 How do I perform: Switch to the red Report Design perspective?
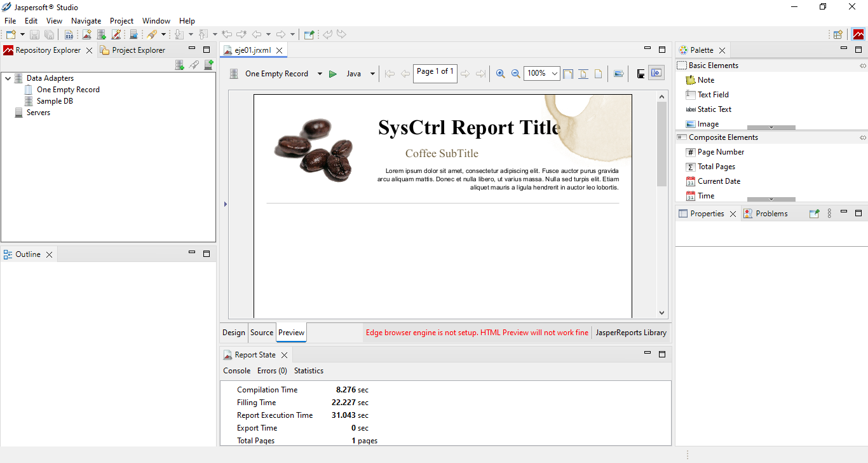pyautogui.click(x=858, y=34)
